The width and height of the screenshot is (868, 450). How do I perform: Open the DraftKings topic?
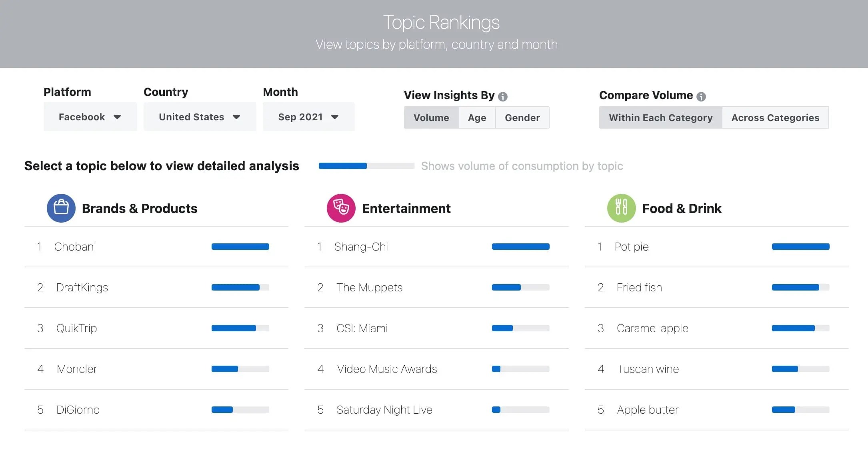82,287
